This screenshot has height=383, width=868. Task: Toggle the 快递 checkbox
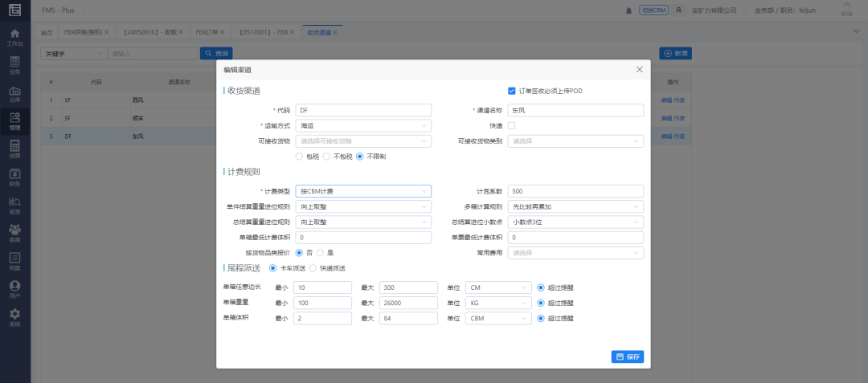(511, 125)
